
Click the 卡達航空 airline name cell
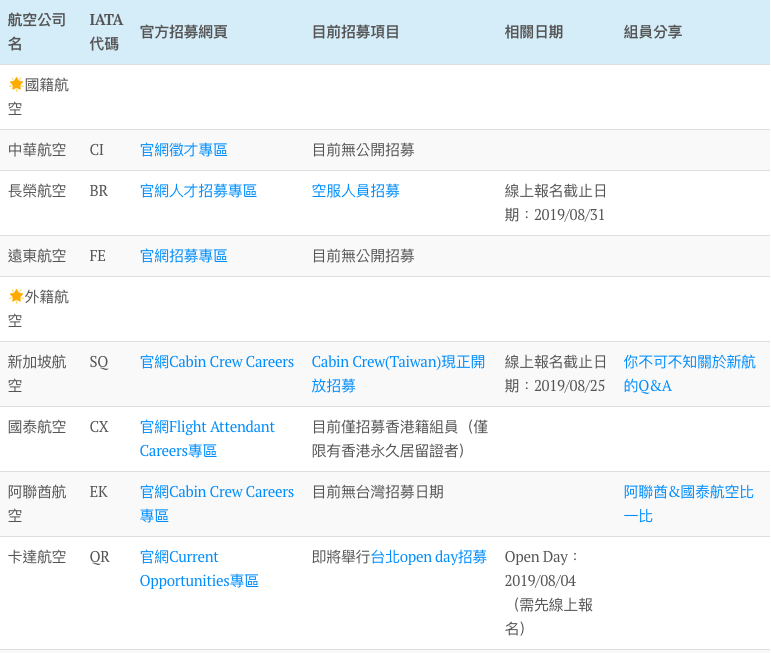(37, 557)
